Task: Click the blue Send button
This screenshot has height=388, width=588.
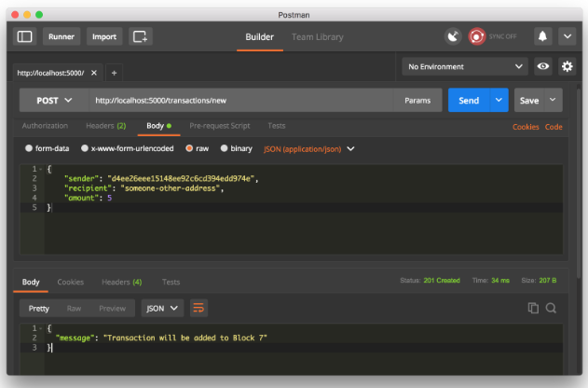Action: (x=469, y=100)
